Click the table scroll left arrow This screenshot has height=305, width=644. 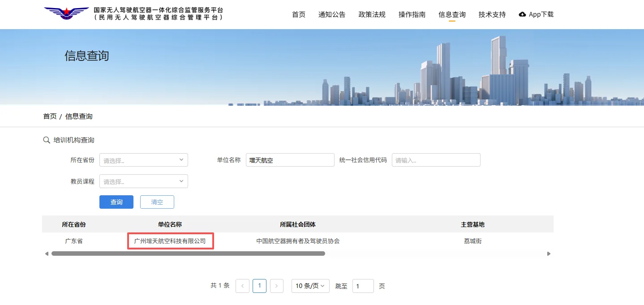pos(47,253)
